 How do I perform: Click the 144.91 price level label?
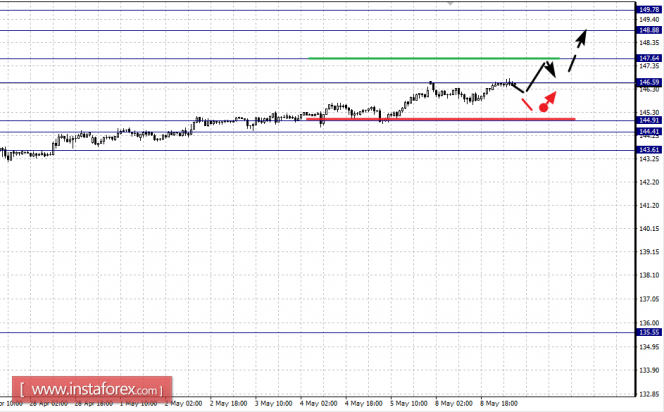point(648,120)
